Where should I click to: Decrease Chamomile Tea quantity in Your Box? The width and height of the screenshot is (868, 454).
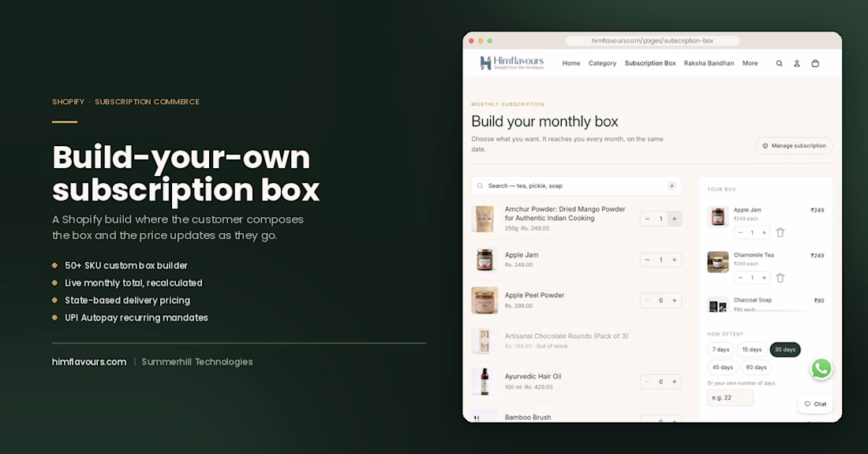(741, 278)
